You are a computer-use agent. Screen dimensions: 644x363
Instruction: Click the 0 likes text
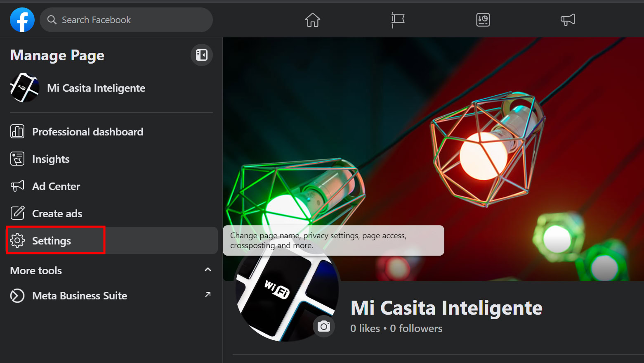click(x=365, y=328)
